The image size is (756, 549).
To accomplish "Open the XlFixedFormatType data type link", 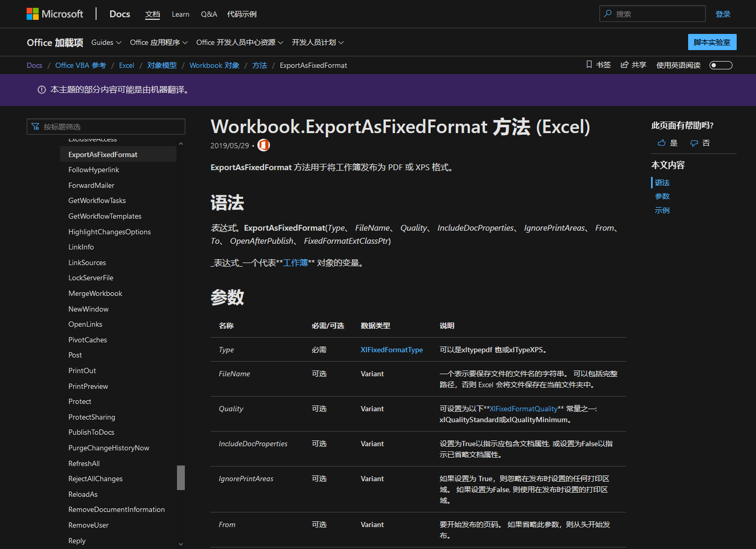I will [x=392, y=350].
